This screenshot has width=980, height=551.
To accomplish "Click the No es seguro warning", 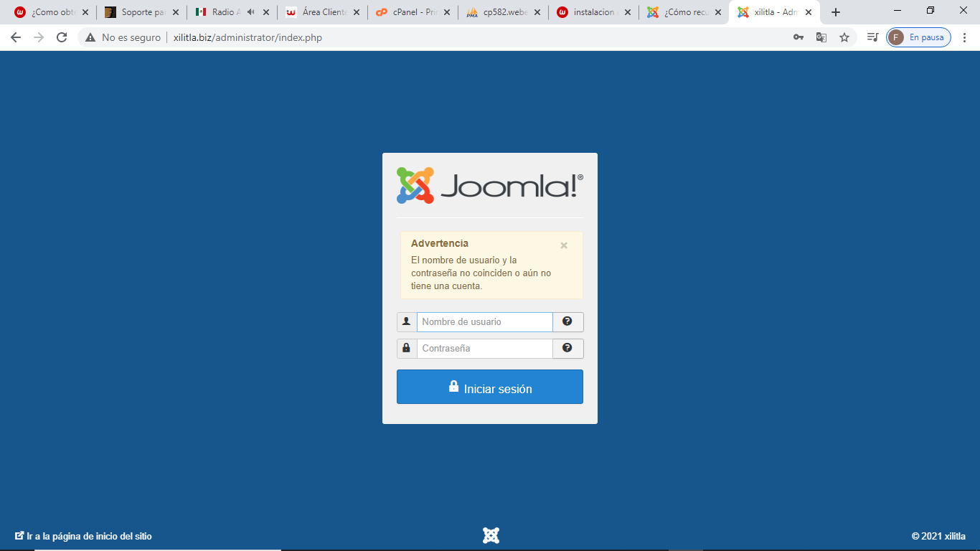I will click(123, 37).
